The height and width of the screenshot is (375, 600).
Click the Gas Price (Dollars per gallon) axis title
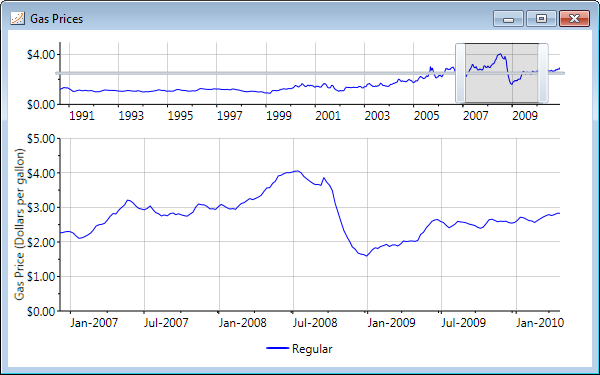point(19,224)
